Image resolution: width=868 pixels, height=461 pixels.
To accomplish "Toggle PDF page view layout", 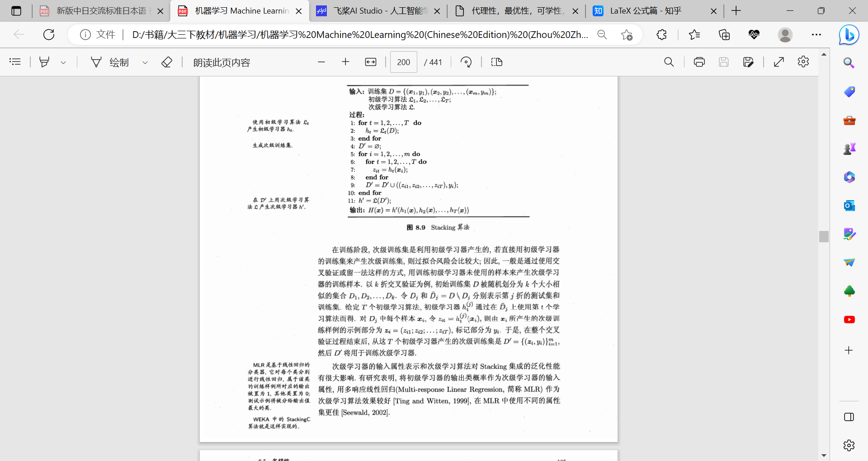I will click(496, 62).
